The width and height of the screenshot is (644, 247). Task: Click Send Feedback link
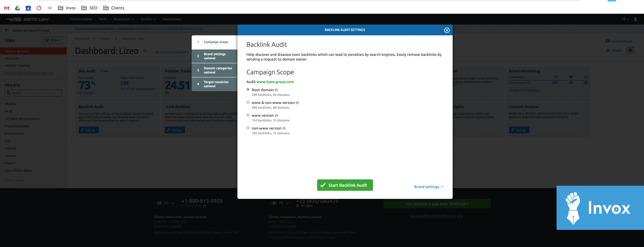tap(619, 41)
